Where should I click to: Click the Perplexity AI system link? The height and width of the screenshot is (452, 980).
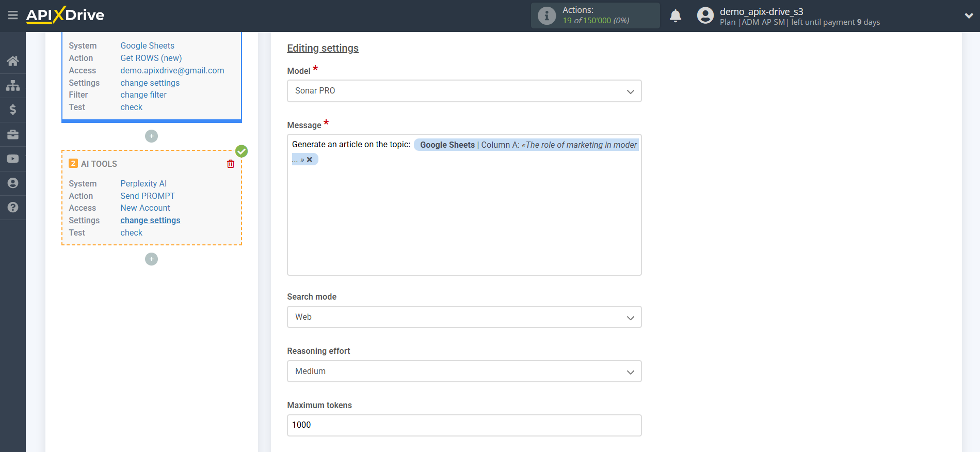click(143, 183)
